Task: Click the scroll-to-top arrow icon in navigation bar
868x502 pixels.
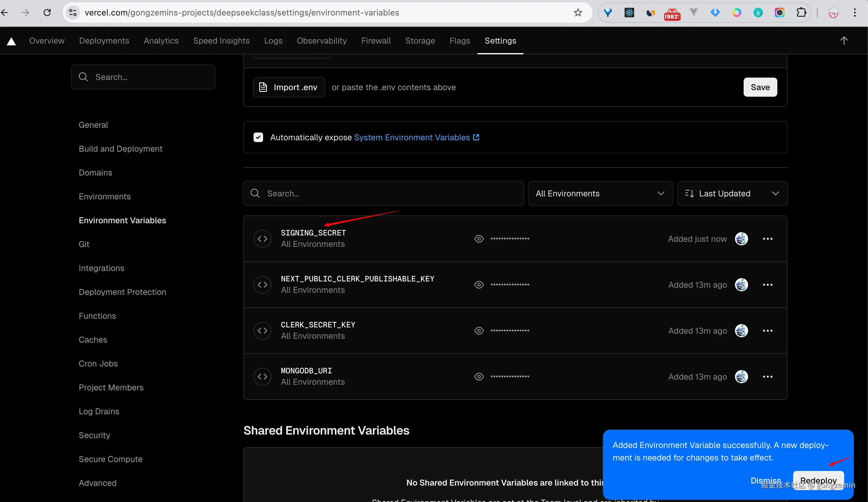Action: [844, 41]
